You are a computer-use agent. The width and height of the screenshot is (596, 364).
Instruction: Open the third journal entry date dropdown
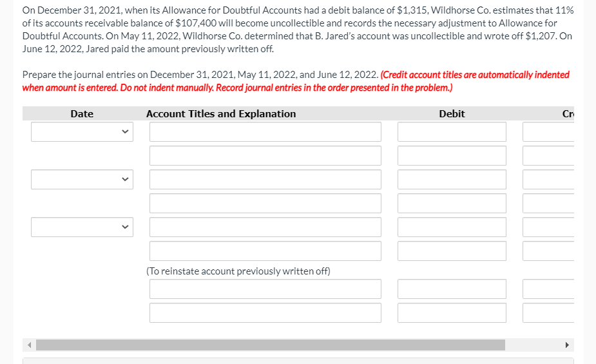coord(82,227)
